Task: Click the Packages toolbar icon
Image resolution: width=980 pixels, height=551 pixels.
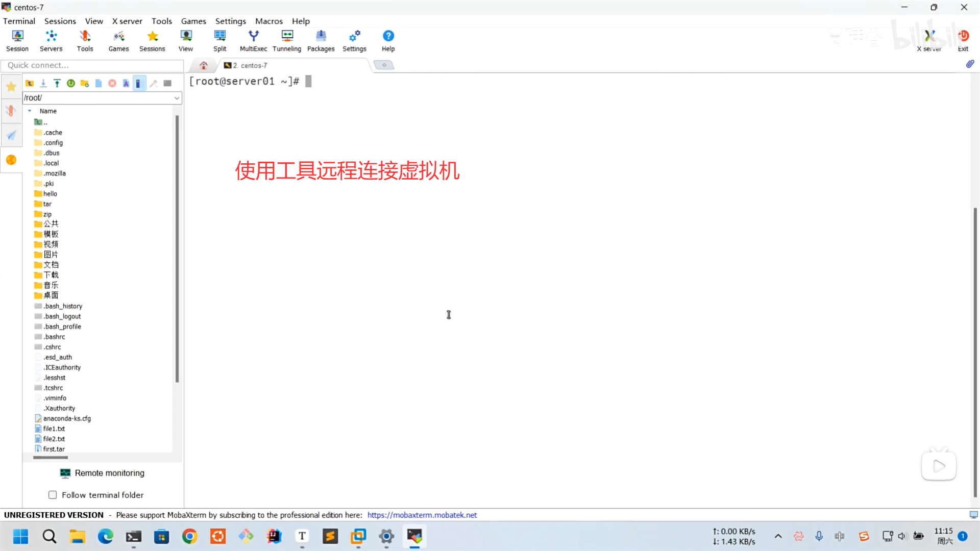Action: tap(321, 40)
